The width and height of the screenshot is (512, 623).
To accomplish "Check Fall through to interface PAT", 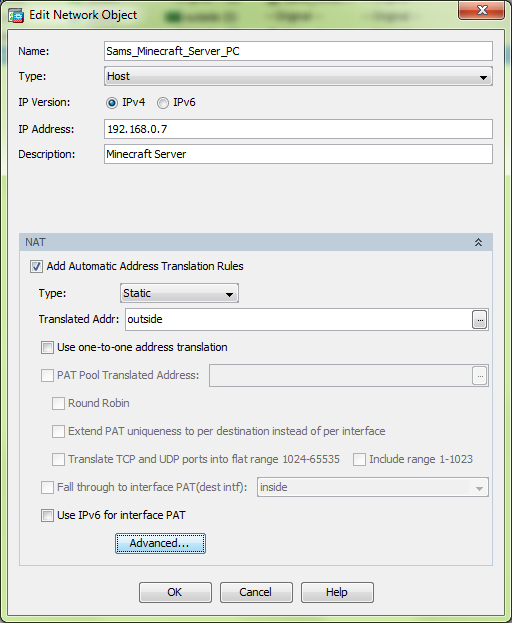I will (47, 488).
